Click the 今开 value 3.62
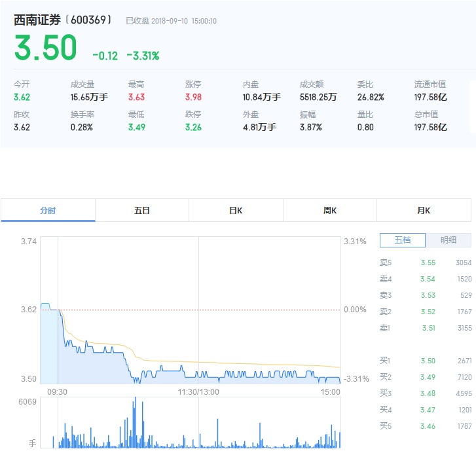Viewport: 476px width, 453px height. (x=22, y=97)
